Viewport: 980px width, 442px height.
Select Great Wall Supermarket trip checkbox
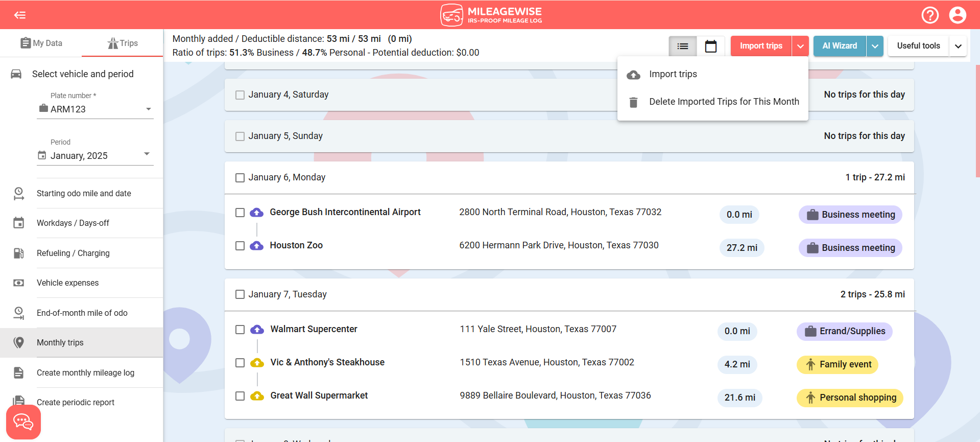[x=240, y=396]
